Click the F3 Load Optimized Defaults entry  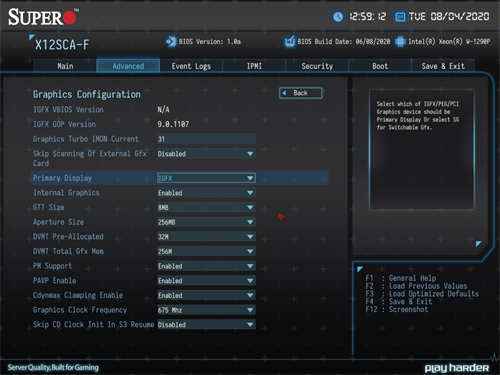[422, 294]
